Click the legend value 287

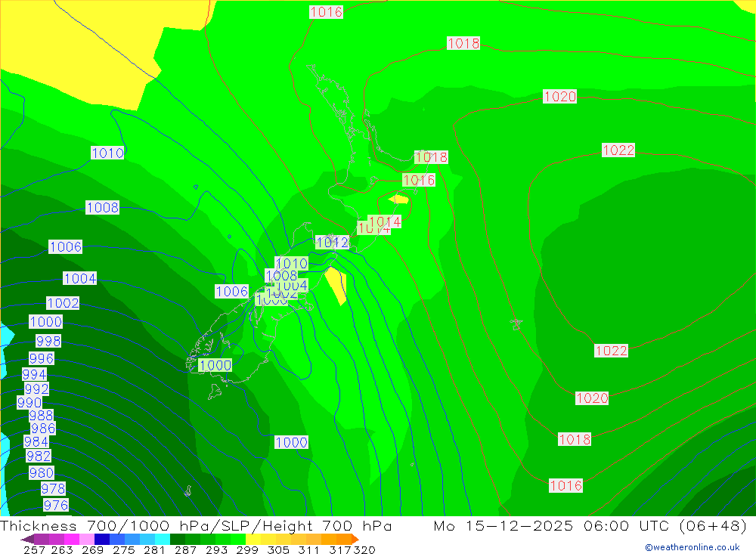point(185,549)
